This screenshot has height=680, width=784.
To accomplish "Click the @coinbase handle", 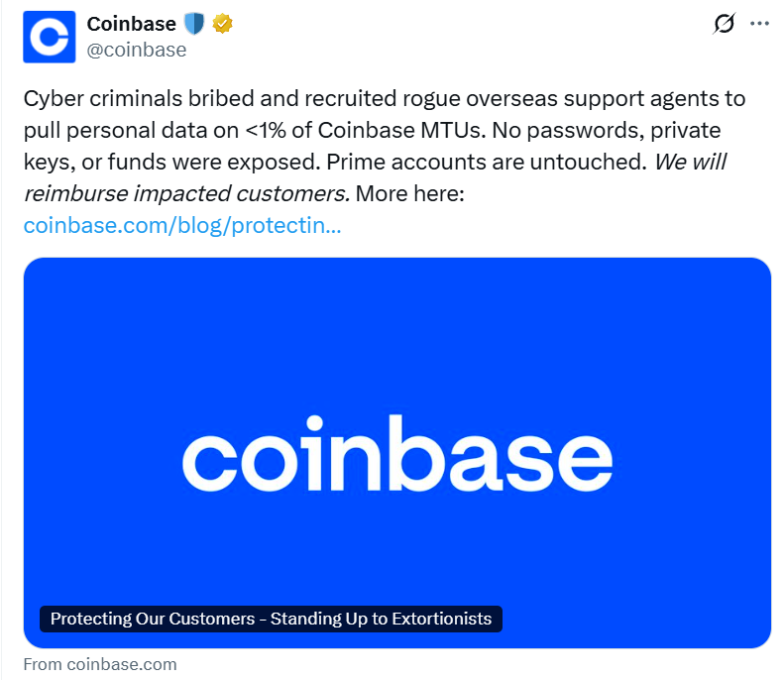I will [137, 50].
